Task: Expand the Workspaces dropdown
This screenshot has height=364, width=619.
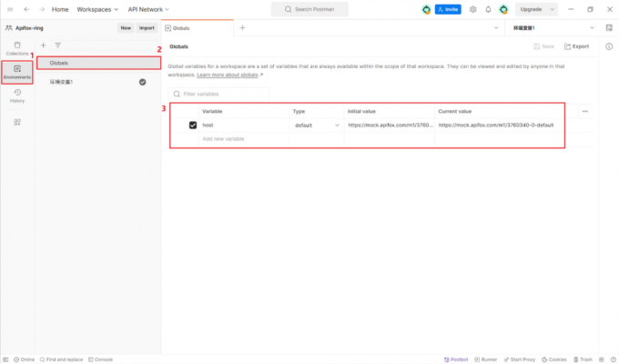Action: pos(97,9)
